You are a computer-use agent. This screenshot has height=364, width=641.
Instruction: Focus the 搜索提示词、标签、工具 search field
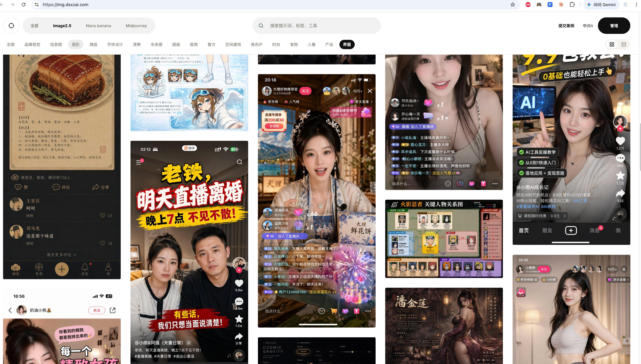317,25
